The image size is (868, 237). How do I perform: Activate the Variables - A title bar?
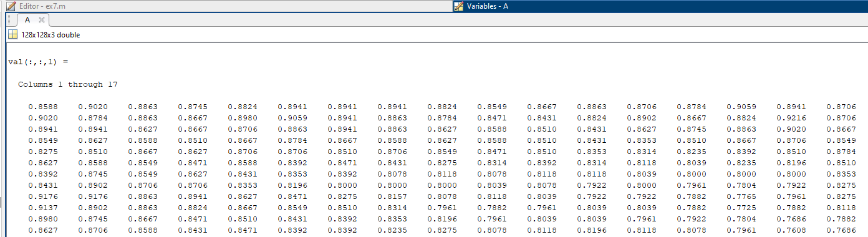pos(660,6)
